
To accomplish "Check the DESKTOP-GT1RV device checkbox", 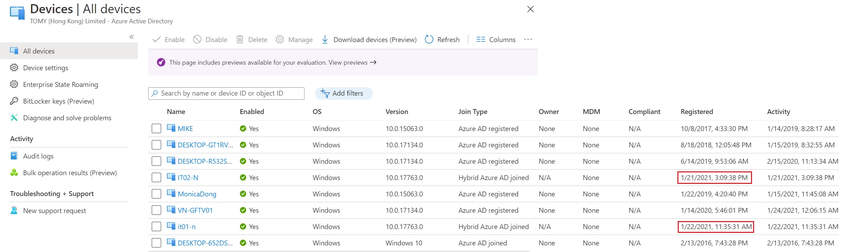I will coord(157,145).
